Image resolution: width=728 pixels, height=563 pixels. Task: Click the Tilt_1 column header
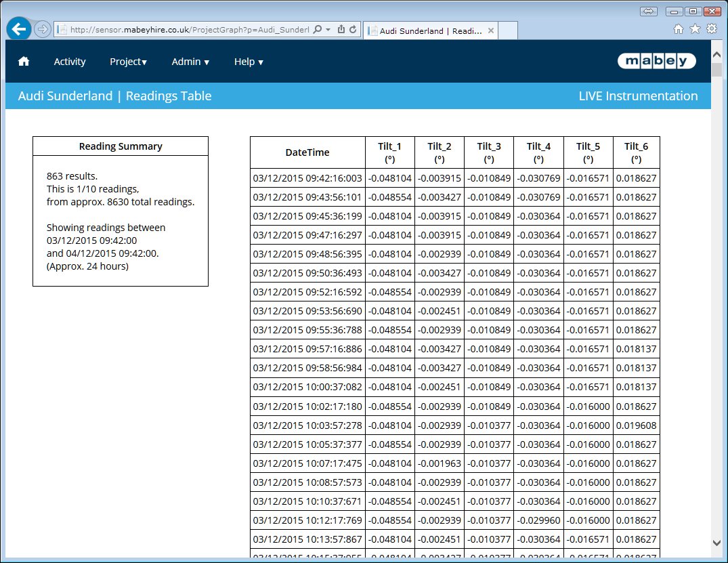389,152
